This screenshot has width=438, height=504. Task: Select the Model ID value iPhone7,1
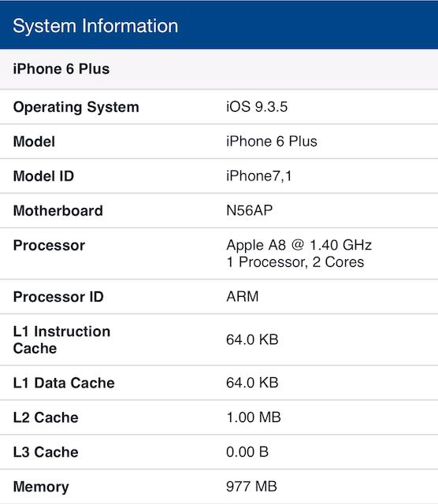tap(259, 176)
